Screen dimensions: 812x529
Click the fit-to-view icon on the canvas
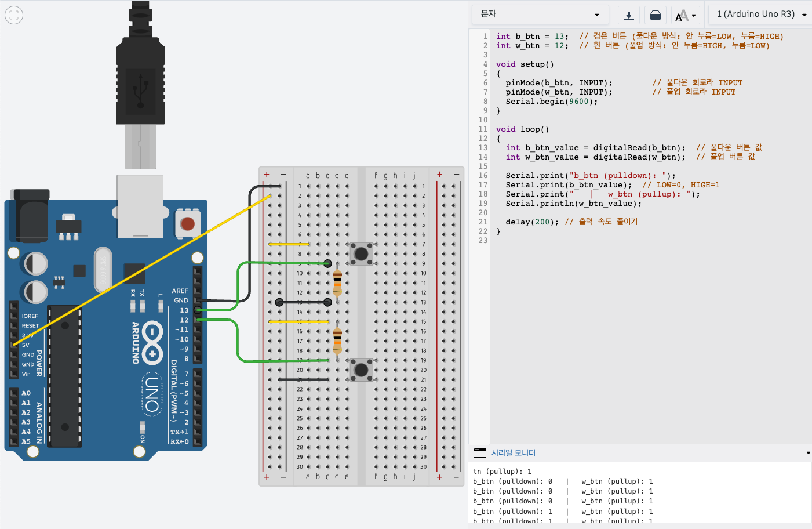[x=14, y=15]
